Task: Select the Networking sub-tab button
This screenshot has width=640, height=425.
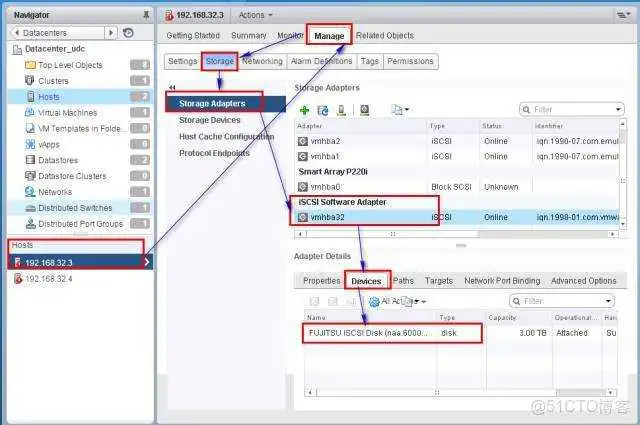Action: [x=262, y=61]
